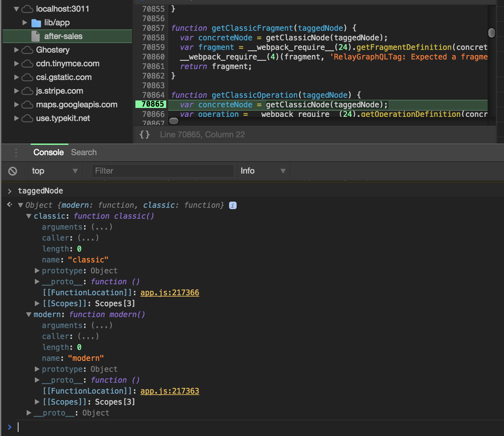Expand prototype under the modern function
504x436 pixels.
coord(37,369)
